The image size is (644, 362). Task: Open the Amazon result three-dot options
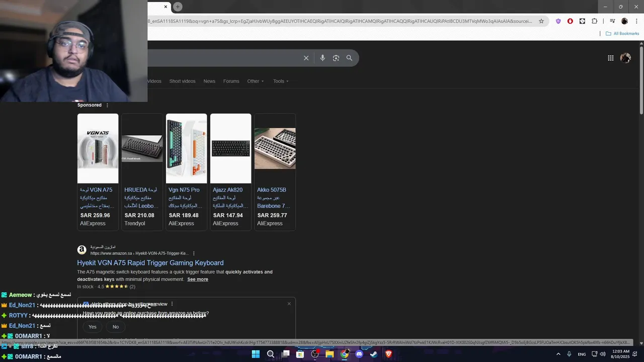coord(194,253)
